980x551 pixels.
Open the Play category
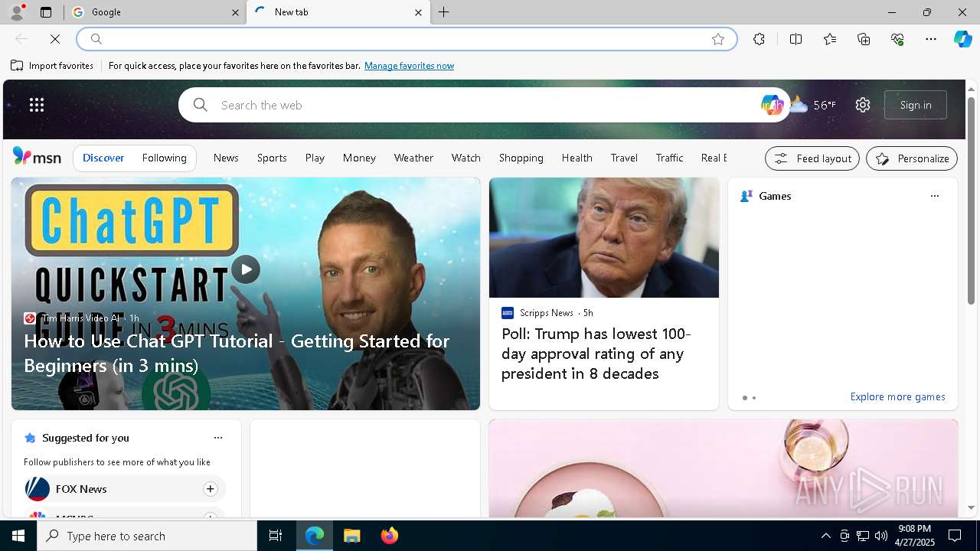[315, 158]
